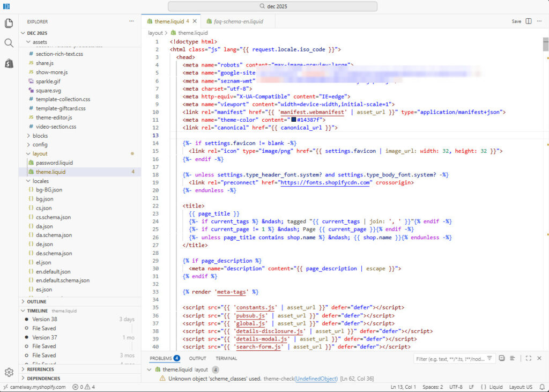549x392 pixels.
Task: Toggle view as table/tree icon in Problems
Action: 512,358
